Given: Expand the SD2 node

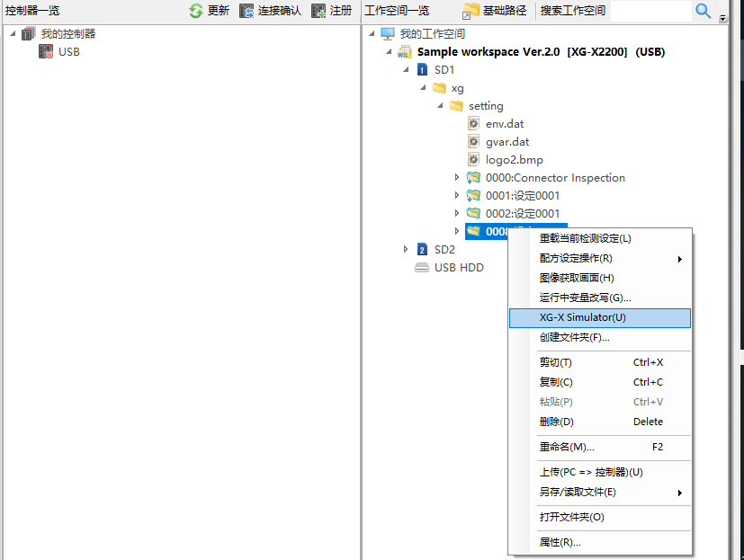Looking at the screenshot, I should click(405, 249).
